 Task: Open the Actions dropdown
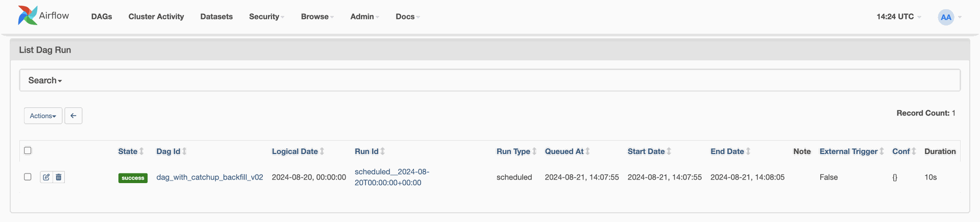[x=43, y=116]
